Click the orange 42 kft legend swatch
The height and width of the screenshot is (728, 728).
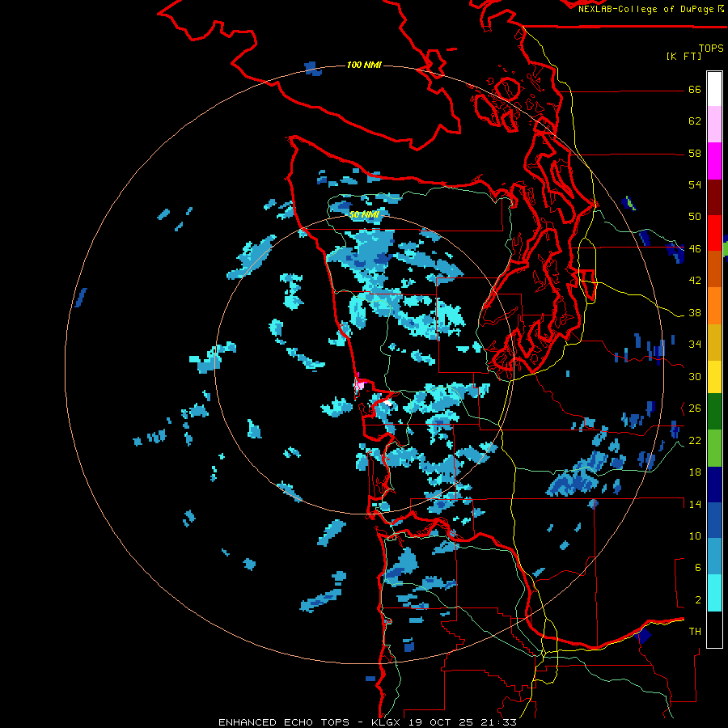pos(714,306)
